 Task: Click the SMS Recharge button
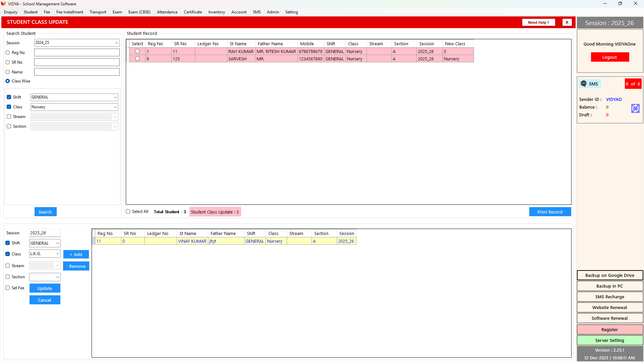tap(610, 297)
